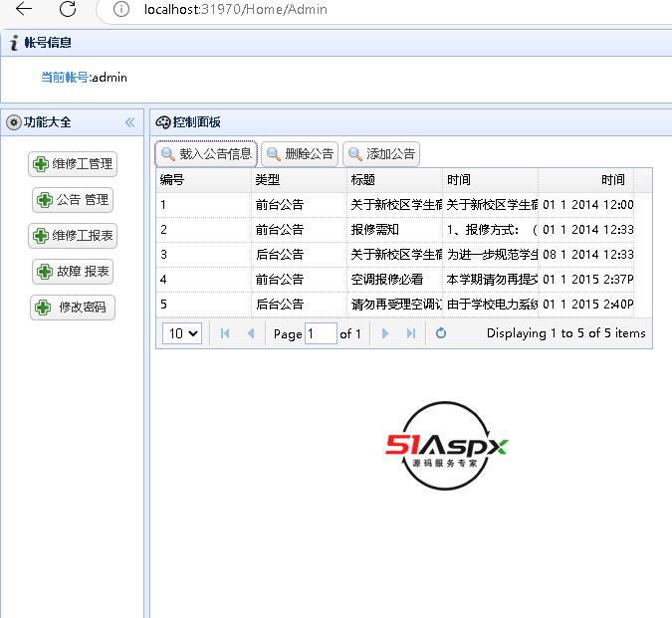Go to first page in pager

click(x=225, y=333)
